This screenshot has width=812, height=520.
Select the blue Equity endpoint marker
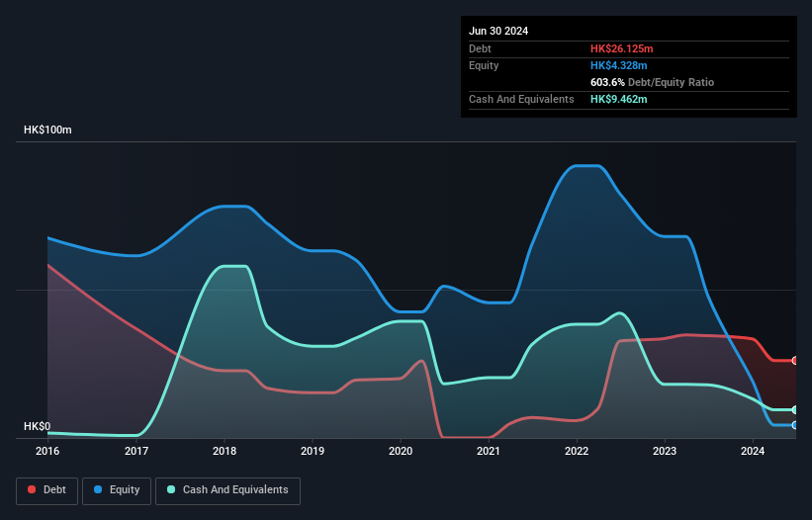pyautogui.click(x=795, y=425)
